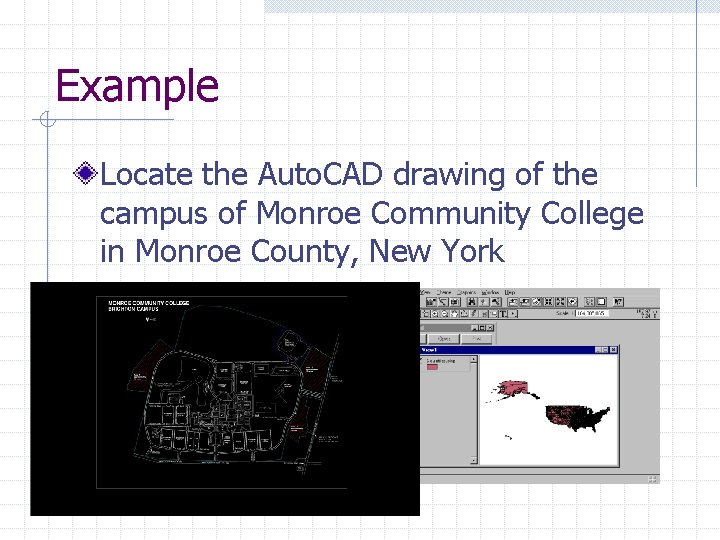Open the partly cut-off View menu

tap(425, 292)
